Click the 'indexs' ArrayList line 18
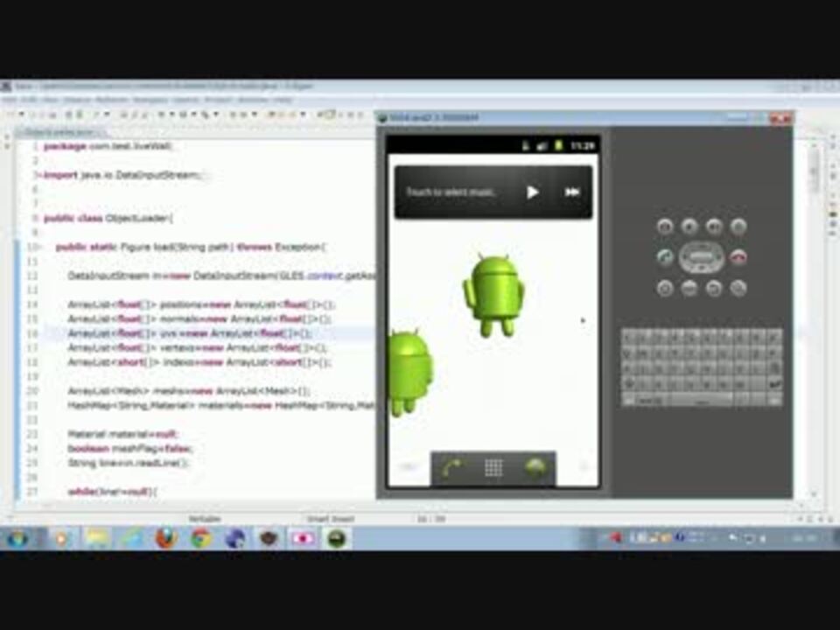The image size is (840, 630). click(199, 362)
